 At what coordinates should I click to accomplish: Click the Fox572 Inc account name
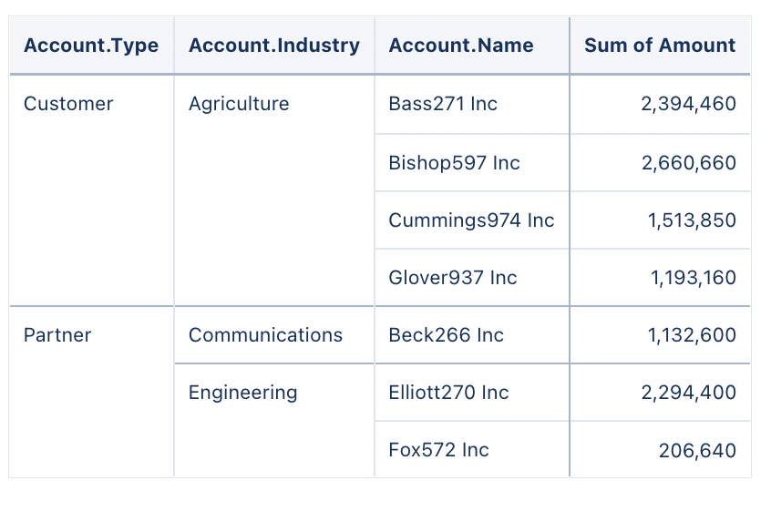pyautogui.click(x=439, y=450)
